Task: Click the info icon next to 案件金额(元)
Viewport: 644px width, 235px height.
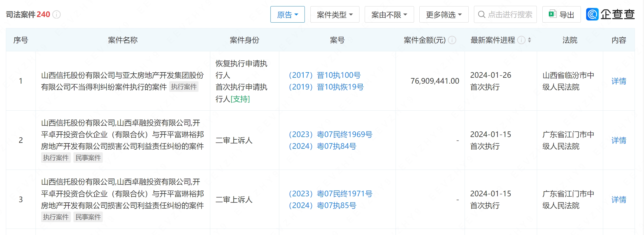Action: [x=452, y=40]
